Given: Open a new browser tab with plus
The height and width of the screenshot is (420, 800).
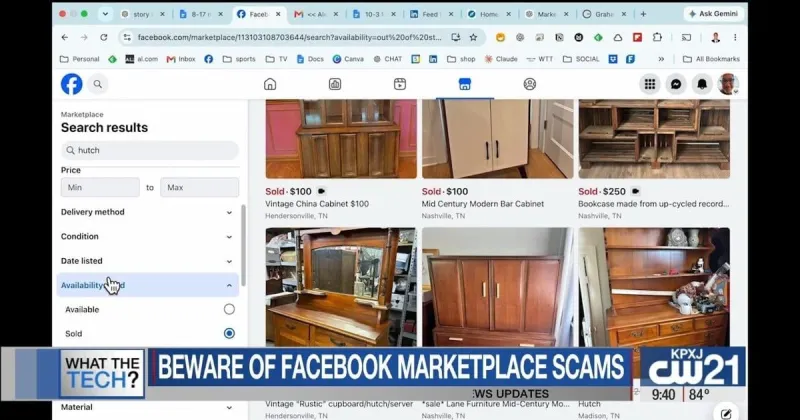Looking at the screenshot, I should pyautogui.click(x=643, y=14).
